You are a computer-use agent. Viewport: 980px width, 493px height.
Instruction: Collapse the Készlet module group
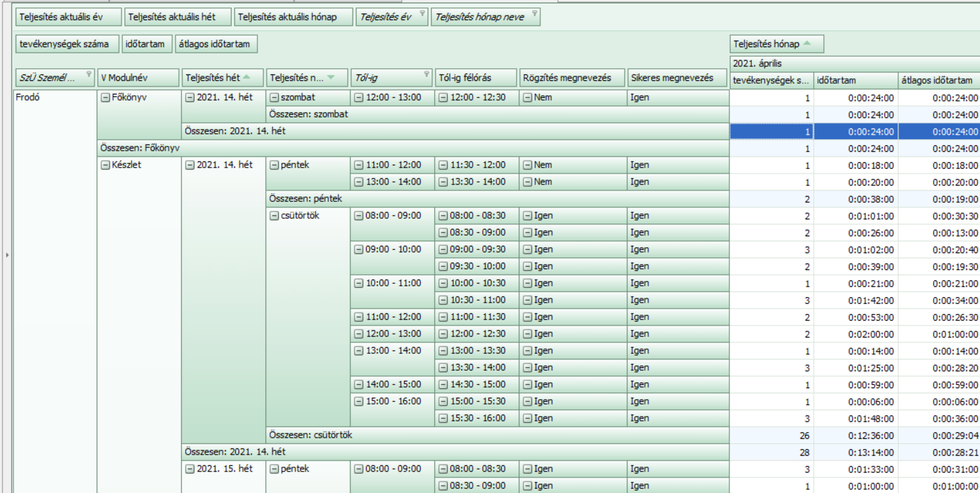point(105,165)
